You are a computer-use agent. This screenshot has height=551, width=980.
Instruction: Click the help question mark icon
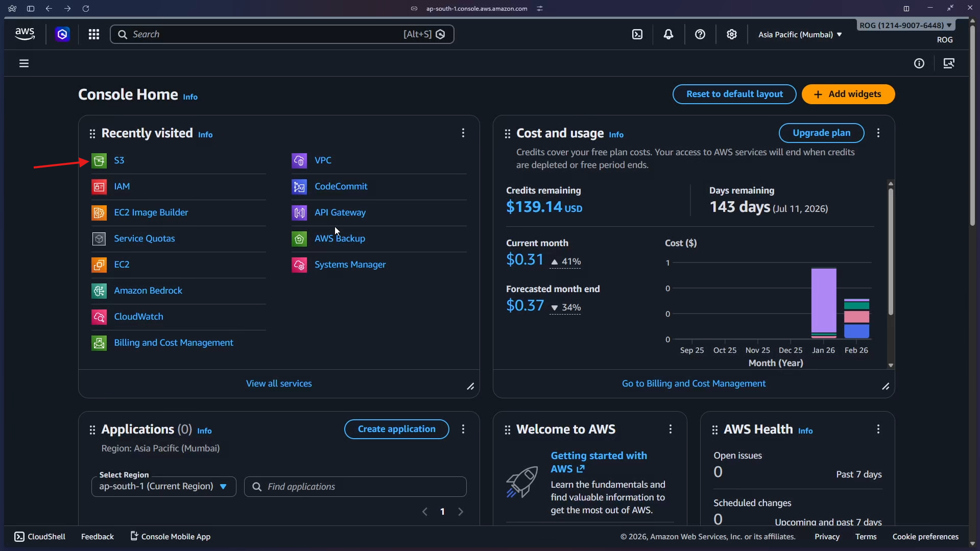coord(700,34)
